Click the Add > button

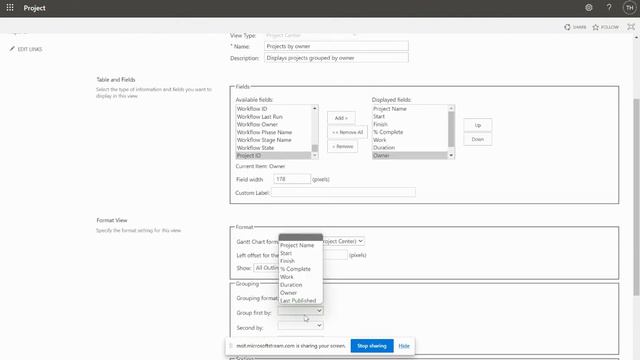click(341, 118)
